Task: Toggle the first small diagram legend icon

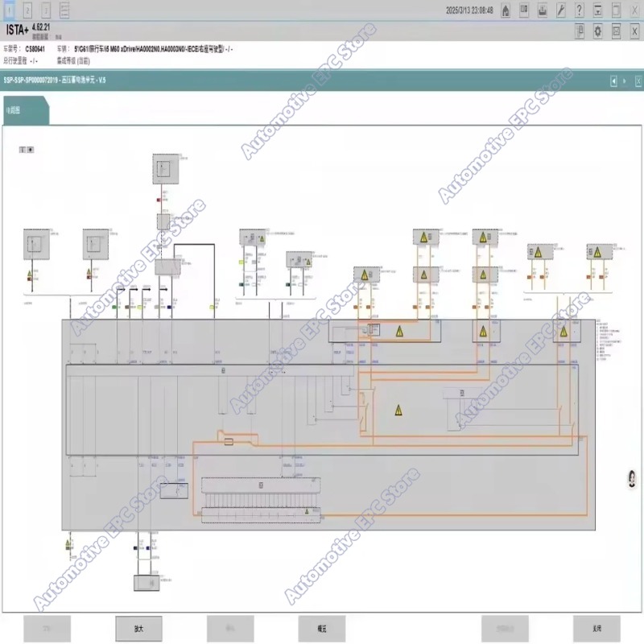Action: point(23,150)
